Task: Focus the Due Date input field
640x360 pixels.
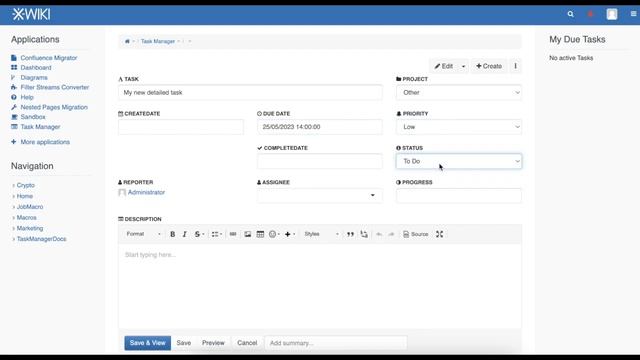Action: coord(320,127)
